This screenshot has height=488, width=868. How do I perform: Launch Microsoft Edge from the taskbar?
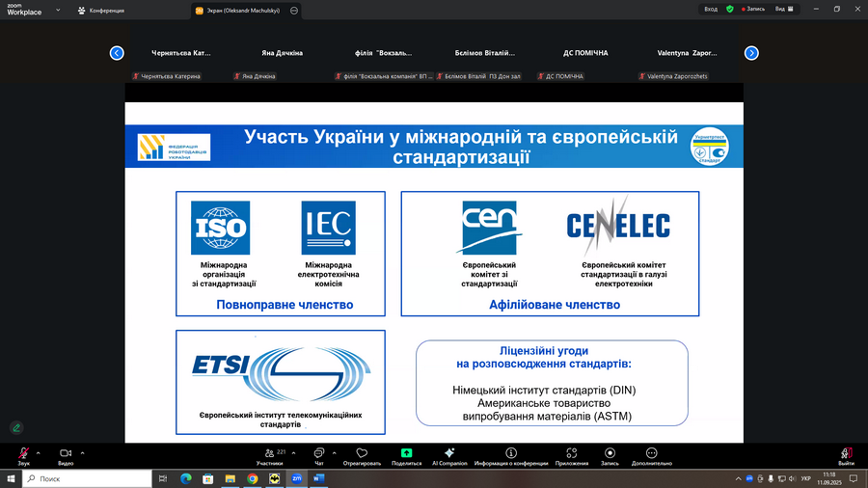tap(186, 478)
